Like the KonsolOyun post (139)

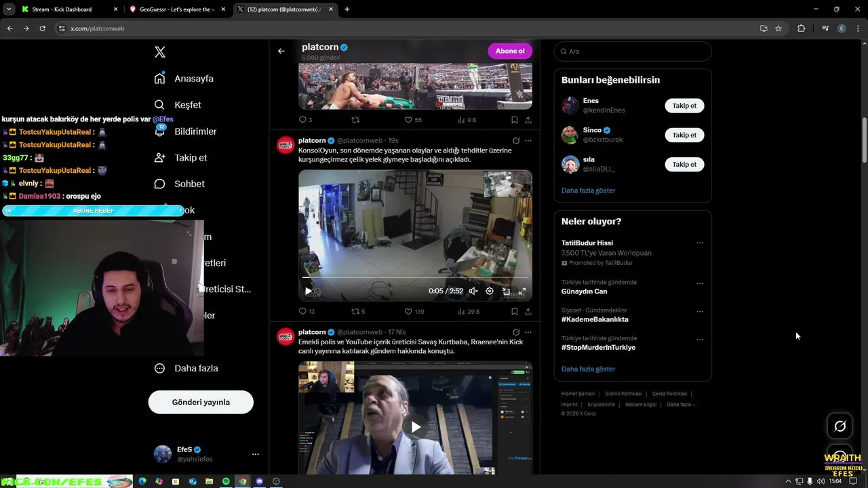pos(414,312)
